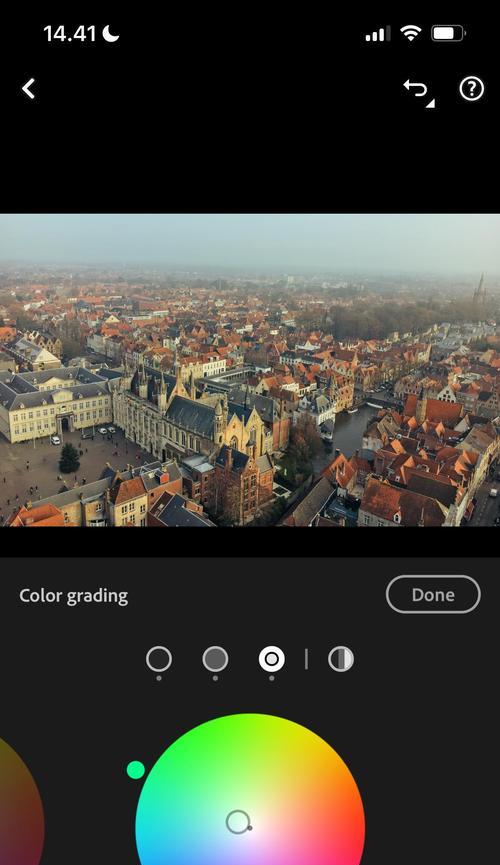Viewport: 500px width, 865px height.
Task: Tap the 14.41 clock in status bar
Action: point(70,34)
